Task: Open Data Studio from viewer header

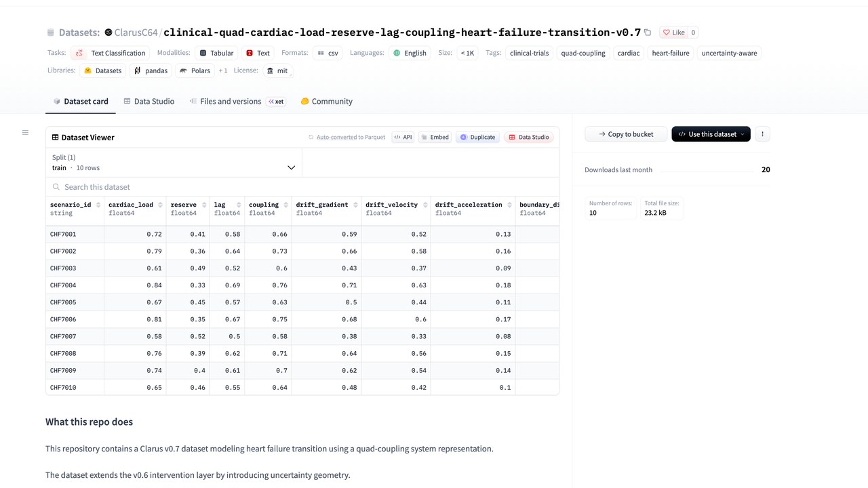Action: pos(529,137)
